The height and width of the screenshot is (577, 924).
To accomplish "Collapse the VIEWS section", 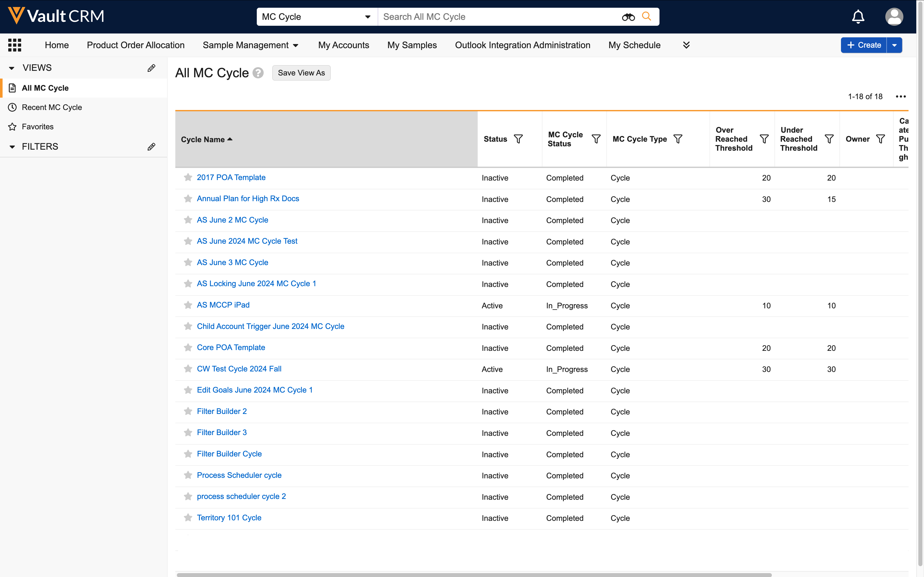I will pyautogui.click(x=12, y=68).
